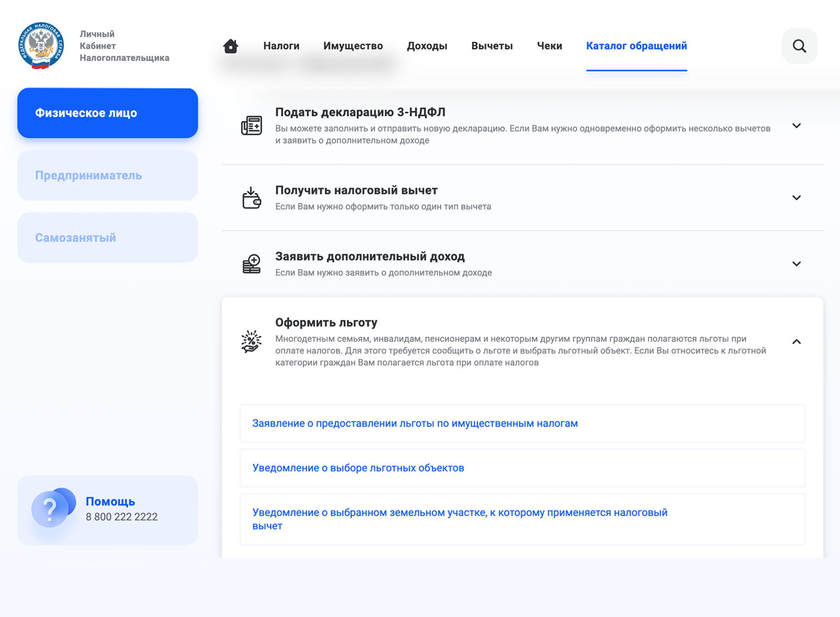The image size is (840, 617).
Task: Click the Помощь help link
Action: (x=110, y=501)
